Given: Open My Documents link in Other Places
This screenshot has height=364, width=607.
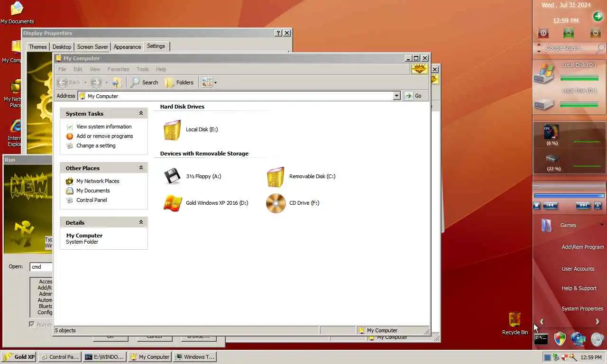Looking at the screenshot, I should pyautogui.click(x=93, y=191).
